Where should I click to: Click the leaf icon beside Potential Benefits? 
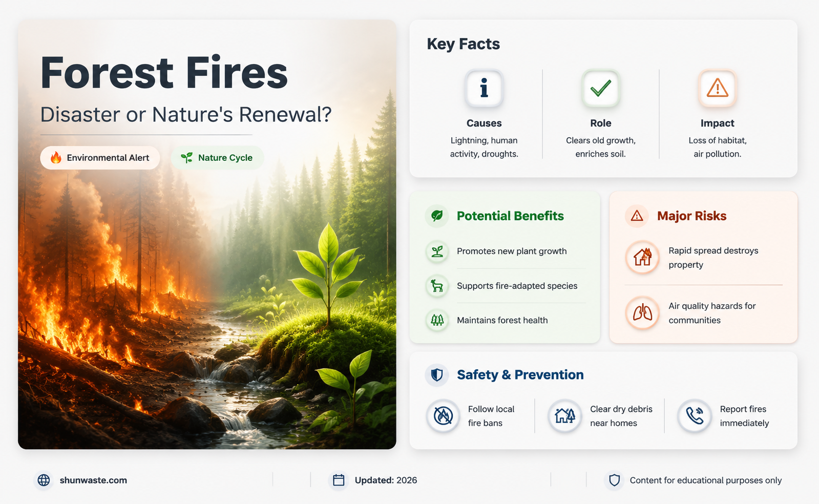tap(437, 216)
